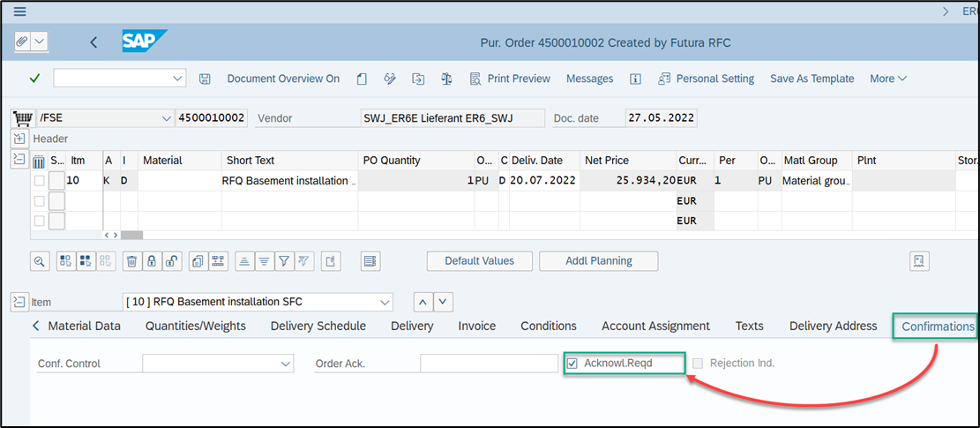Click the filter funnel icon
The width and height of the screenshot is (980, 428).
click(x=283, y=261)
